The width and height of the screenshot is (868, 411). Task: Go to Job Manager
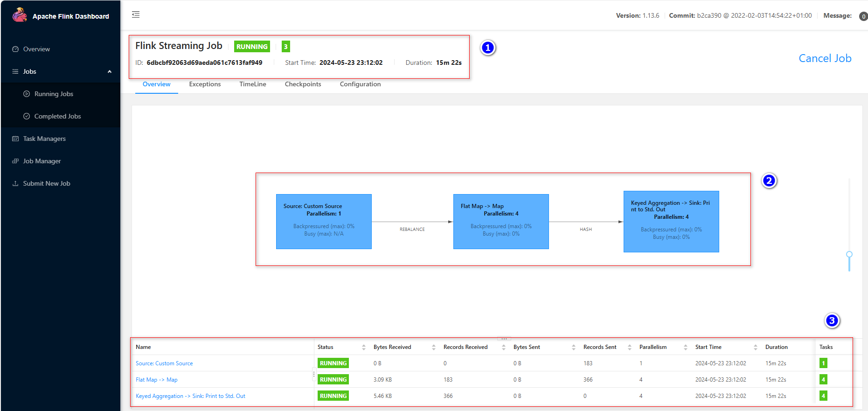point(42,161)
